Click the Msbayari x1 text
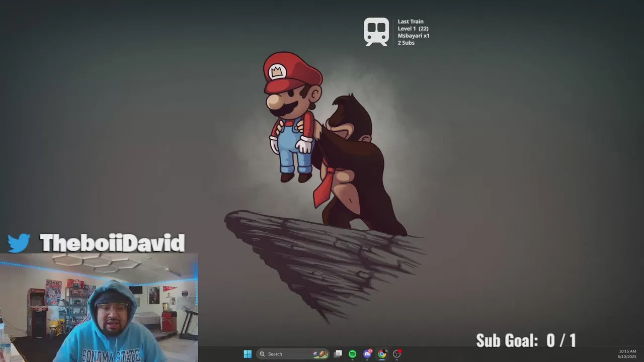Image resolution: width=644 pixels, height=362 pixels. click(414, 36)
